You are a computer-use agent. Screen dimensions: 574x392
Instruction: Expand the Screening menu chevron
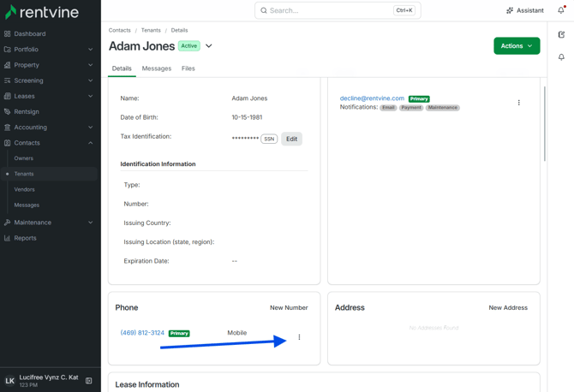[x=91, y=80]
